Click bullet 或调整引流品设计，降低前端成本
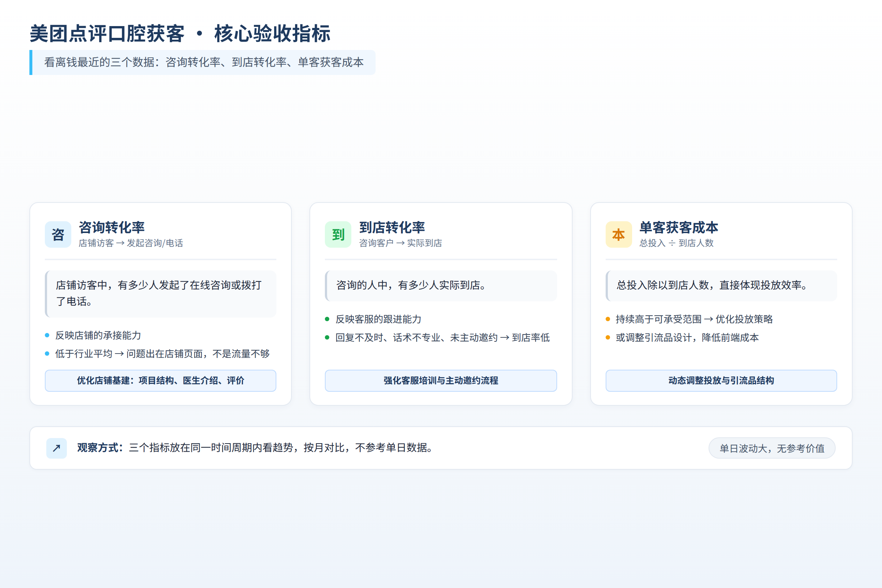Viewport: 882px width, 588px height. pos(687,337)
